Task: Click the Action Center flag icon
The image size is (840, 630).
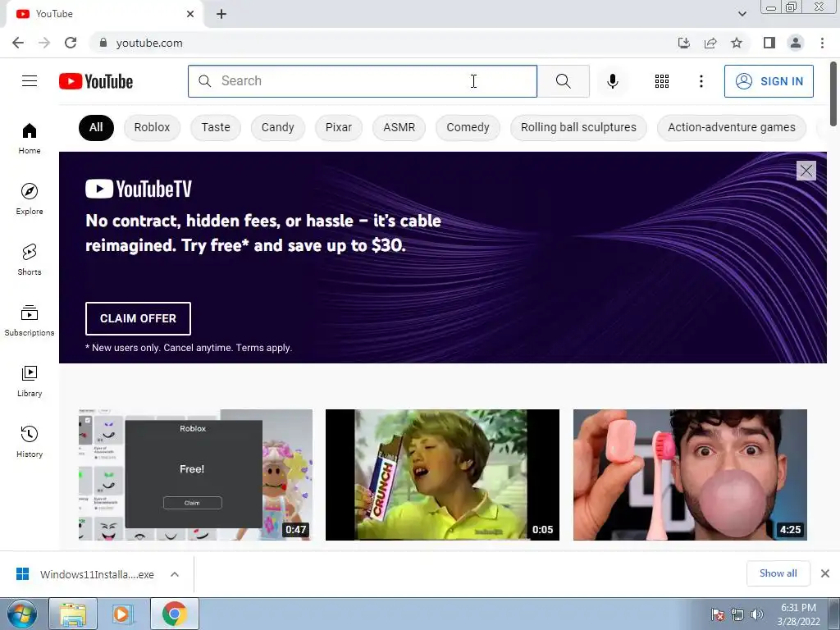Action: point(717,614)
